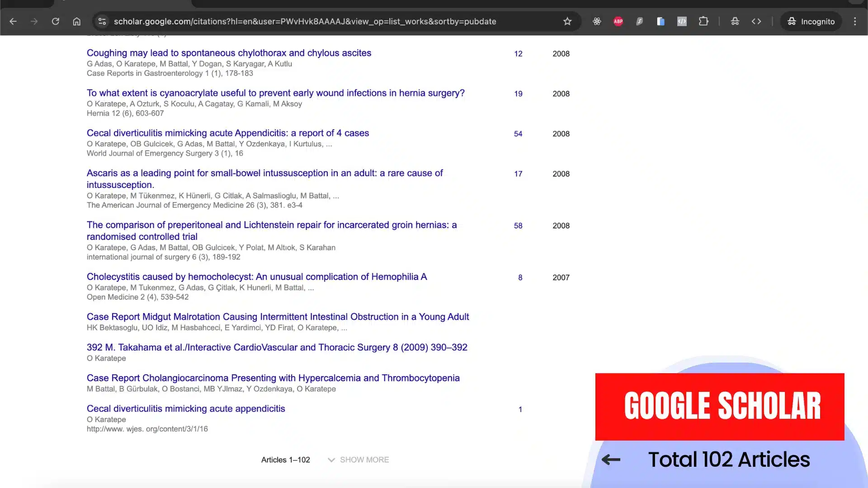Click citation count 58 for groin hernias trial

tap(518, 225)
